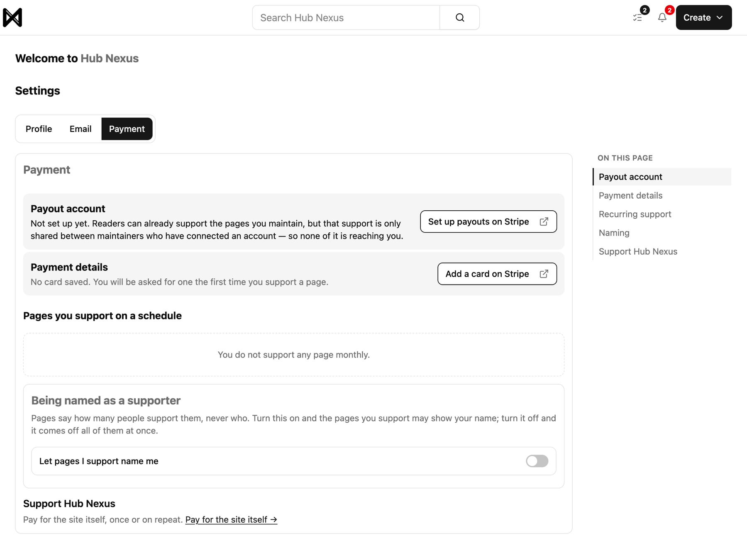Click the 'ON THIS PAGE' label
Image resolution: width=747 pixels, height=560 pixels.
pos(625,158)
